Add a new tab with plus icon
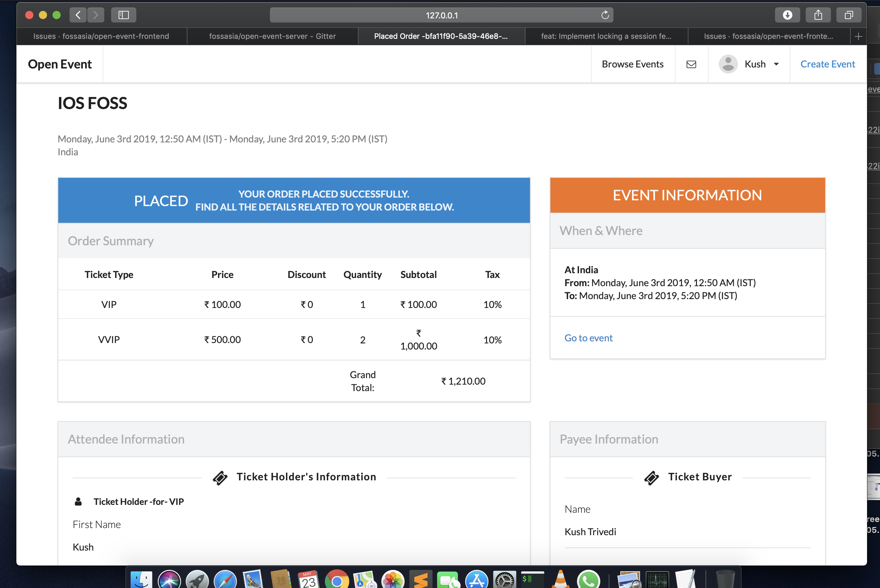Screen dimensions: 880x588 pos(858,36)
